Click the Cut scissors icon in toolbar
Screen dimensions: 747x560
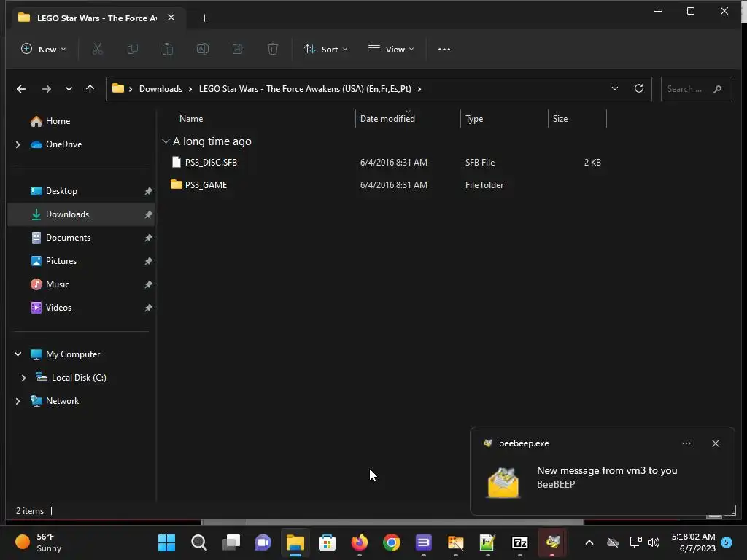(97, 49)
